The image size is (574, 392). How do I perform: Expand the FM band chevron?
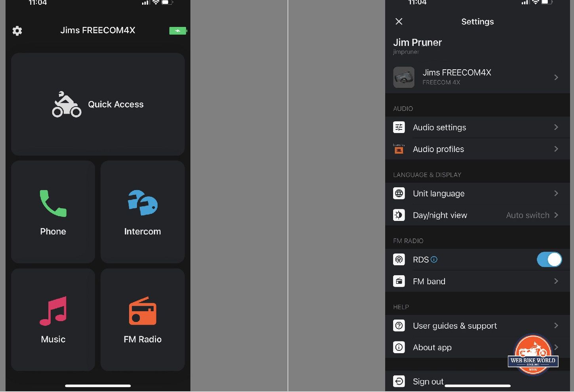click(556, 281)
